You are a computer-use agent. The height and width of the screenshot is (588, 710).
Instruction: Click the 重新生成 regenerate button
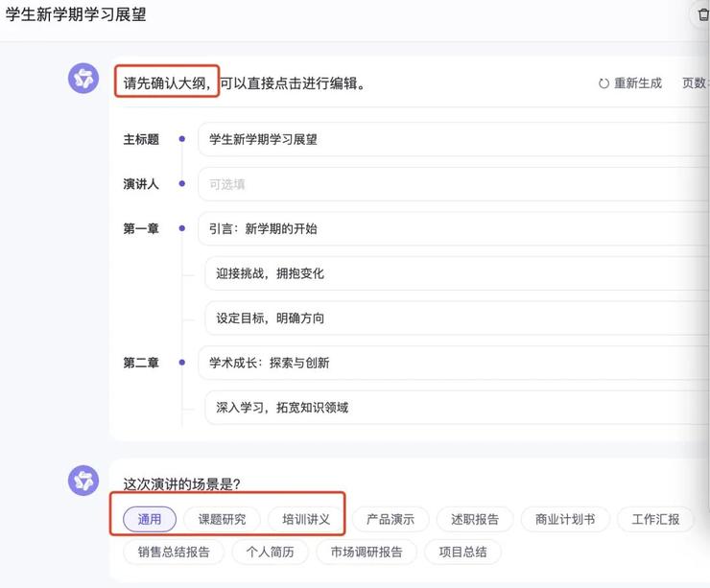click(x=637, y=83)
